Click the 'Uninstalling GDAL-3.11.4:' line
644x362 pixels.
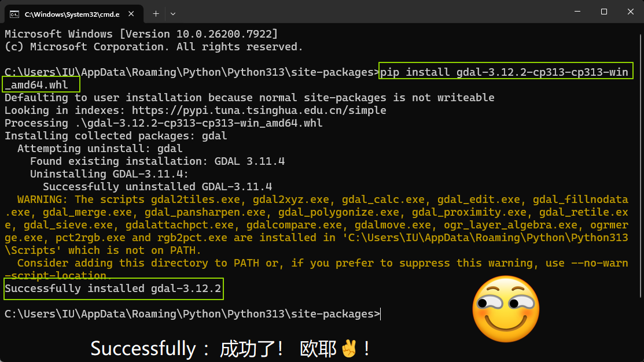[109, 174]
